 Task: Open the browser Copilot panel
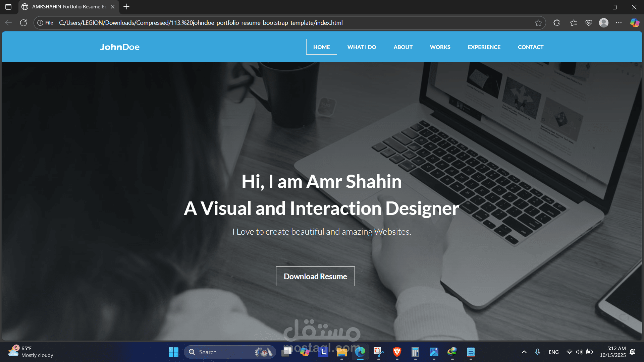click(x=635, y=22)
